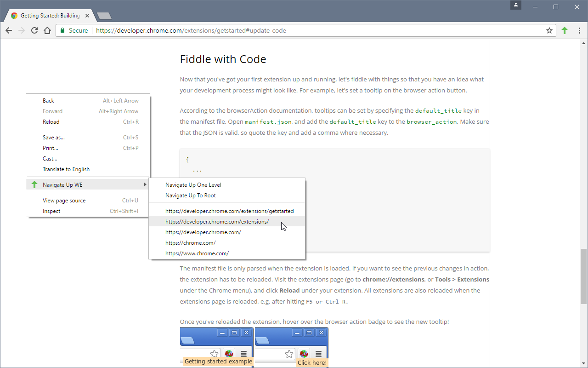Click the vertical page scrollbar thumb
Viewport: 588px width, 368px height.
tap(583, 276)
